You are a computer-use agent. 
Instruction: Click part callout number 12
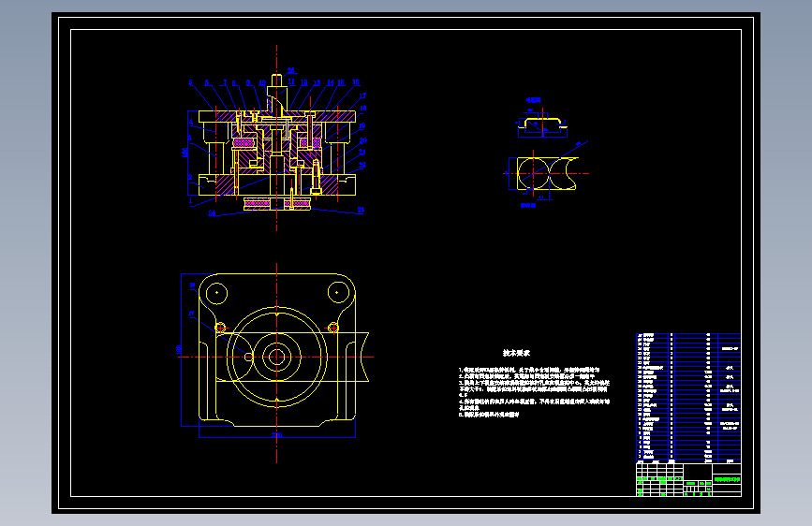[304, 83]
